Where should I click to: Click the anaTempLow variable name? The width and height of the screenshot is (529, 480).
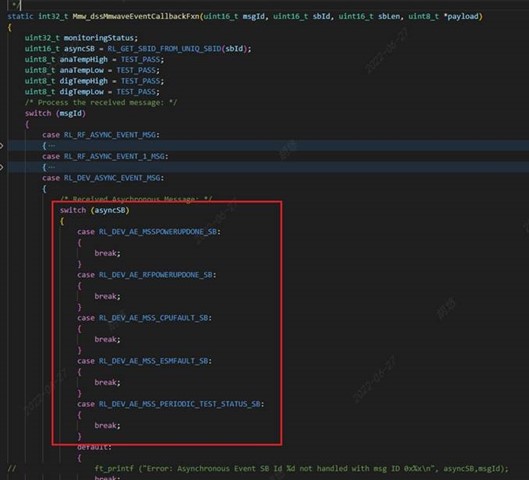tap(82, 70)
